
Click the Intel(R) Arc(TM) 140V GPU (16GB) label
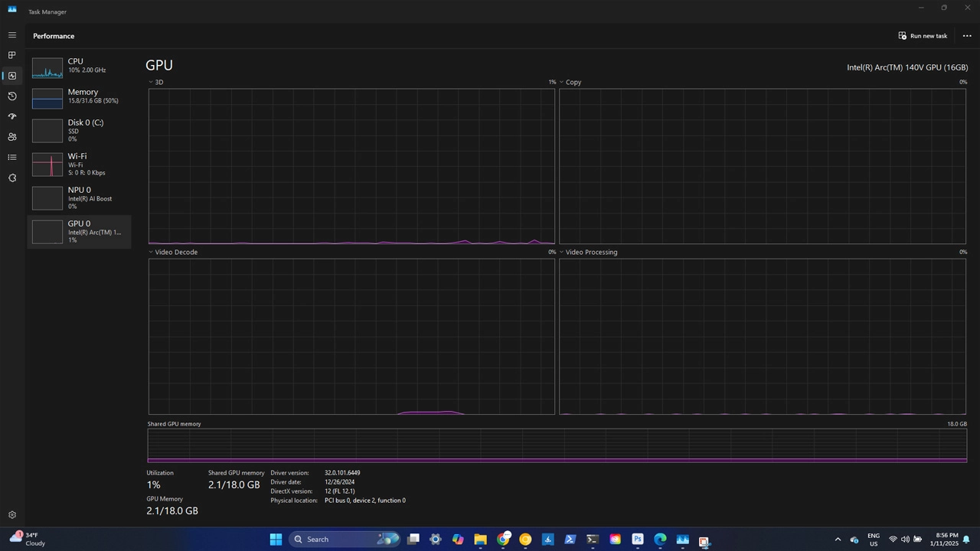(907, 67)
